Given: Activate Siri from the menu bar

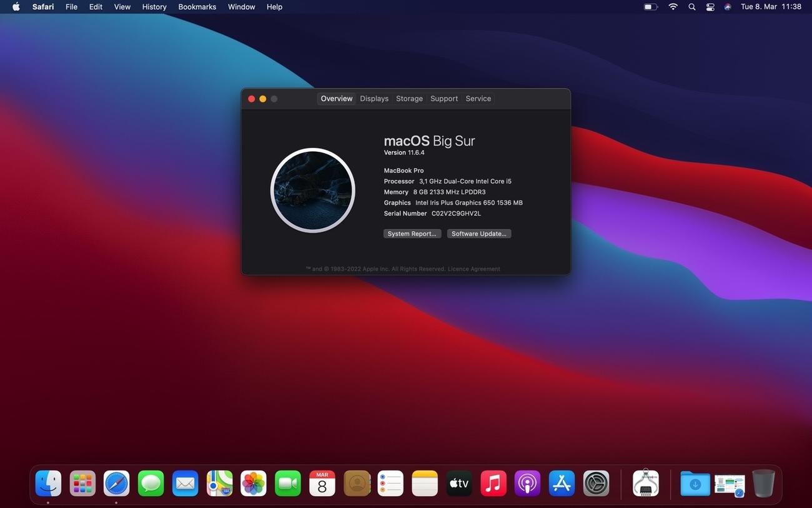Looking at the screenshot, I should (728, 7).
